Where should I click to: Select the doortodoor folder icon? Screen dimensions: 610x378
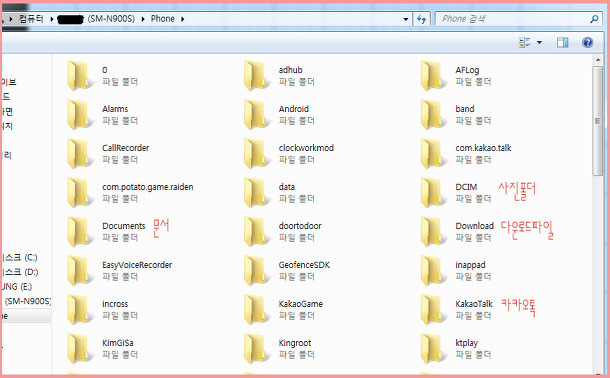[x=256, y=231]
